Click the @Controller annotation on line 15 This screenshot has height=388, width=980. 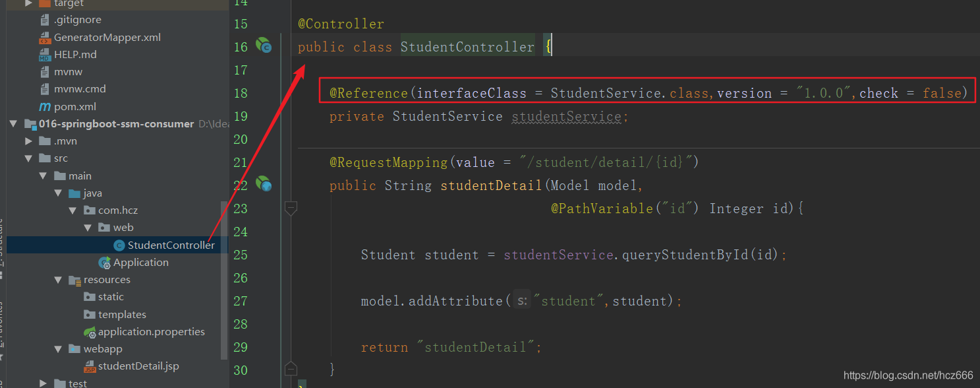(341, 24)
